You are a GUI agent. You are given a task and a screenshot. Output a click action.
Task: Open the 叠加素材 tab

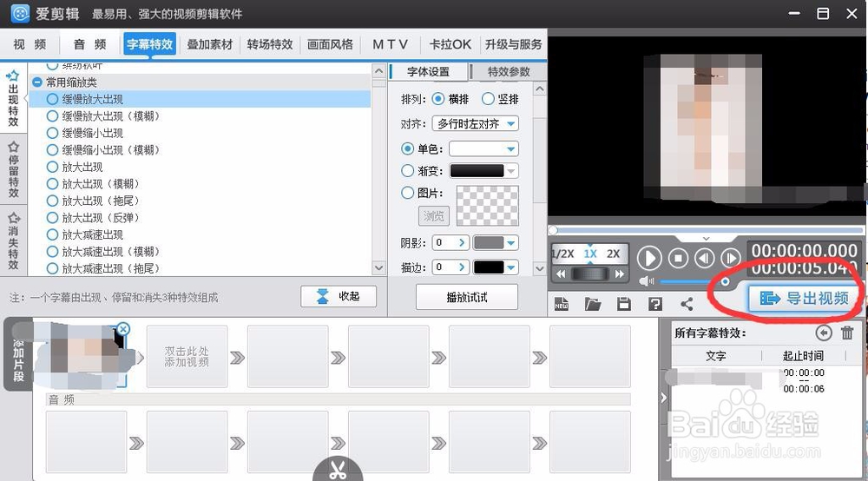click(x=209, y=44)
